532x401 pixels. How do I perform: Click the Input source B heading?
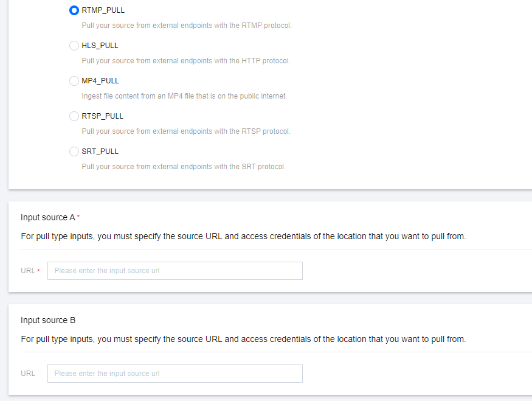[48, 320]
